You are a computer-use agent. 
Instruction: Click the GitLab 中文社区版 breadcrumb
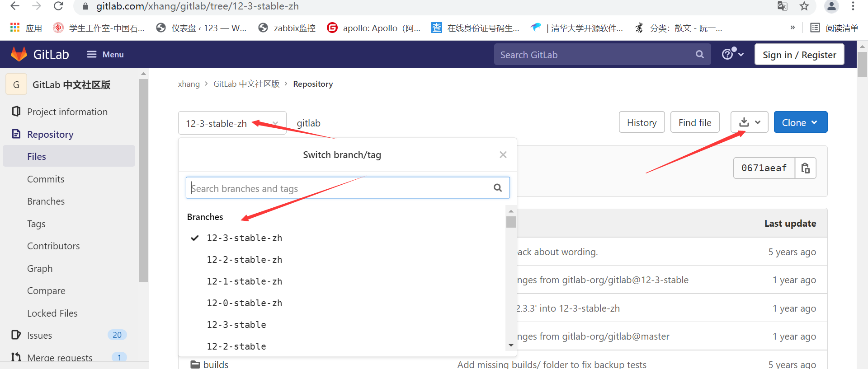point(246,84)
